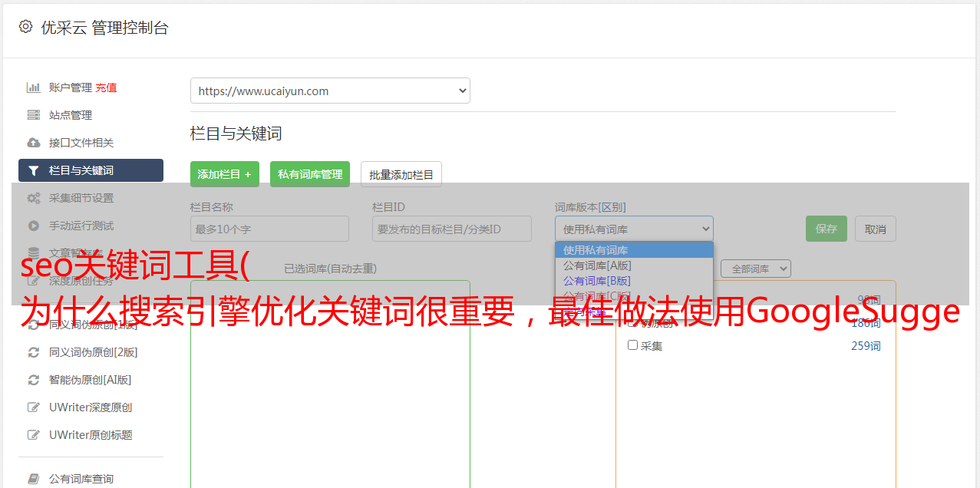Click the green 添加栏目 + button
980x488 pixels.
225,174
